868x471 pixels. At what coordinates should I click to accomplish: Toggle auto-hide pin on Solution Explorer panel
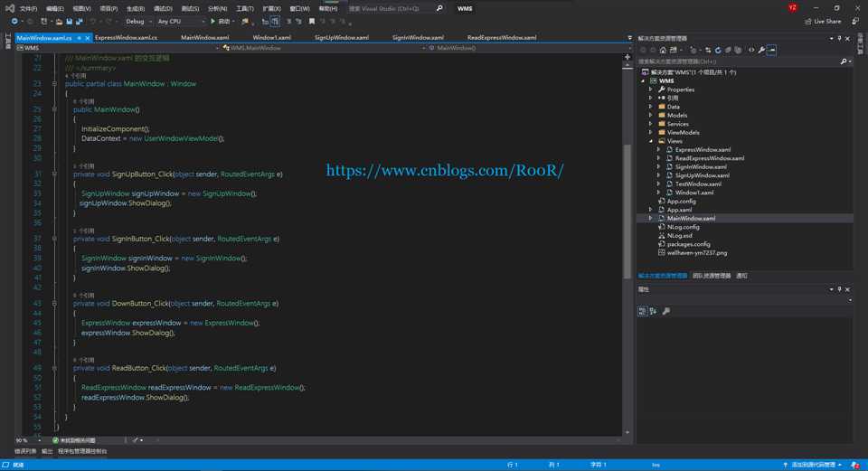point(839,38)
